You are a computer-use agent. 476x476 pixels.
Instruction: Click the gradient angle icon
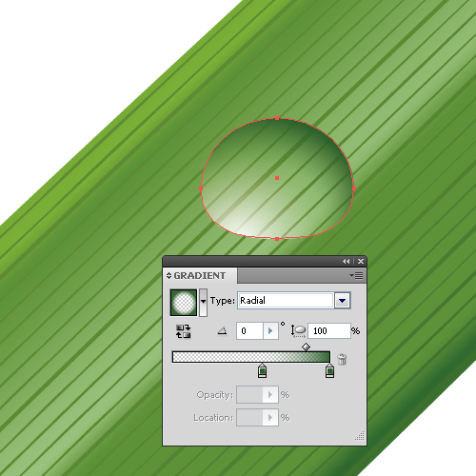click(x=222, y=331)
